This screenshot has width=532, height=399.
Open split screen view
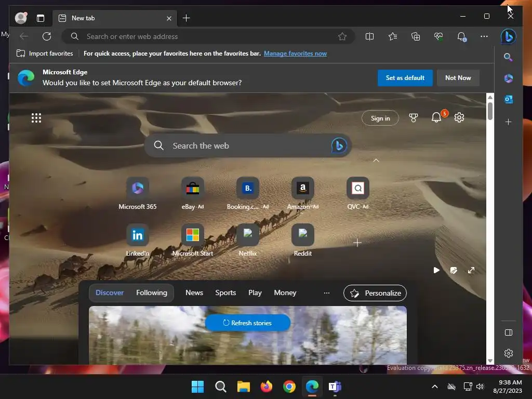(x=369, y=36)
